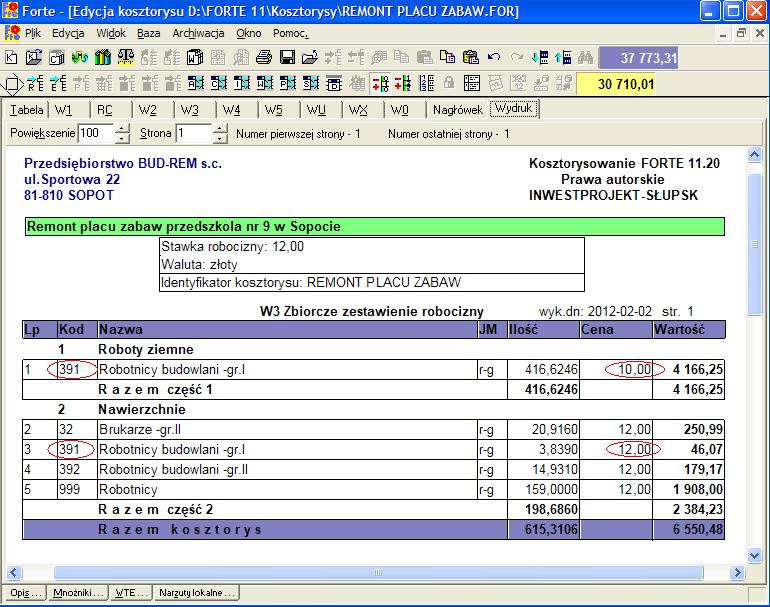Viewport: 770px width, 607px height.
Task: Click the blue 37 773,31 total field
Action: 638,58
